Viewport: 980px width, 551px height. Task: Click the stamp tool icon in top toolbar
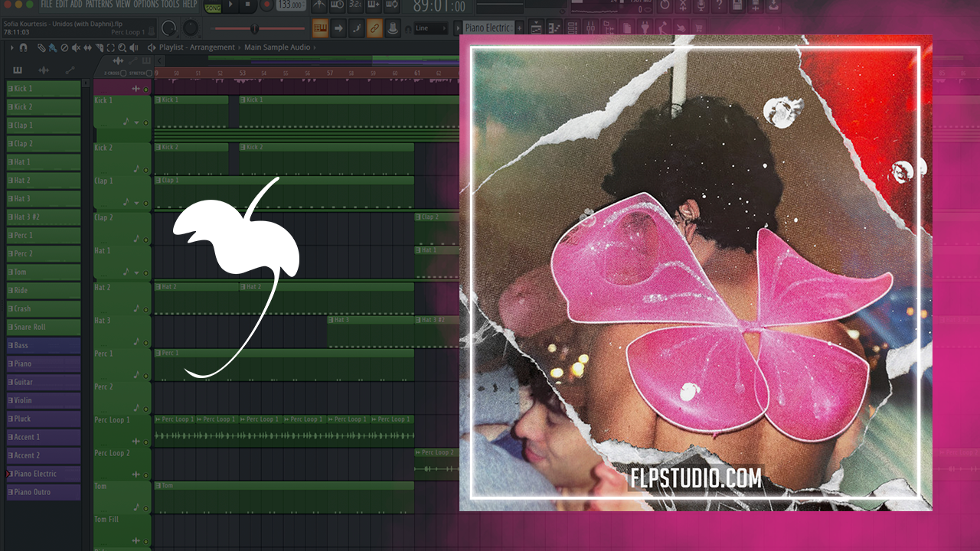393,28
